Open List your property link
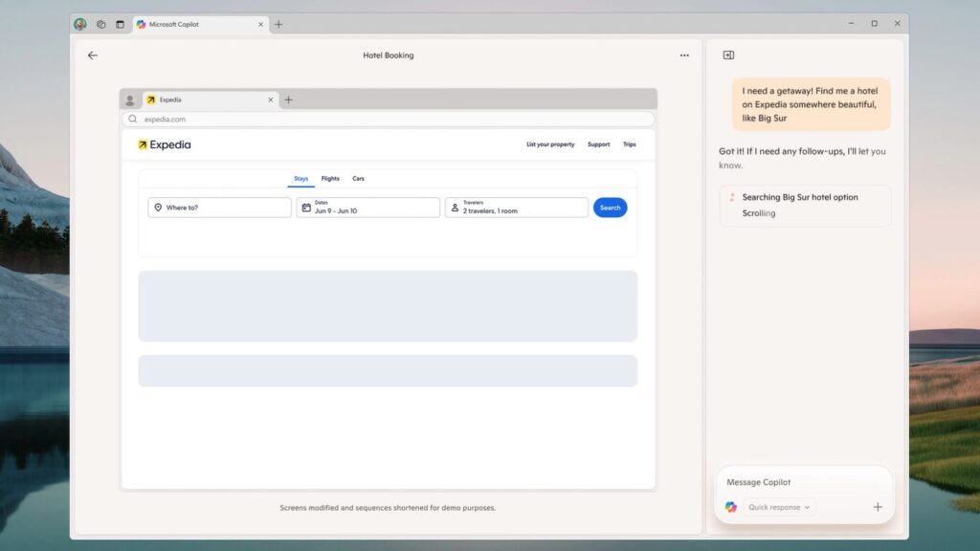980x551 pixels. point(550,144)
